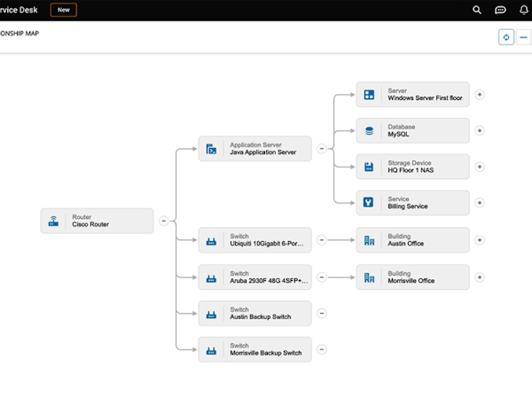532x399 pixels.
Task: Open the notifications bell
Action: click(523, 10)
